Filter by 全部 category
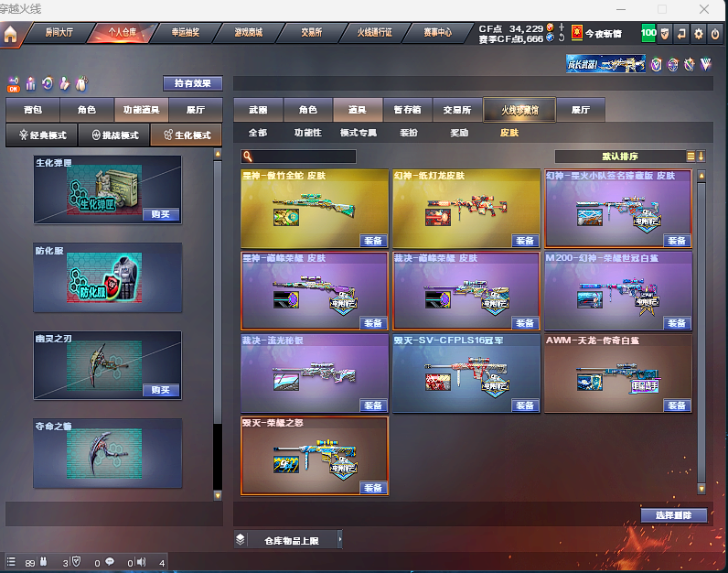The width and height of the screenshot is (728, 573). point(258,133)
